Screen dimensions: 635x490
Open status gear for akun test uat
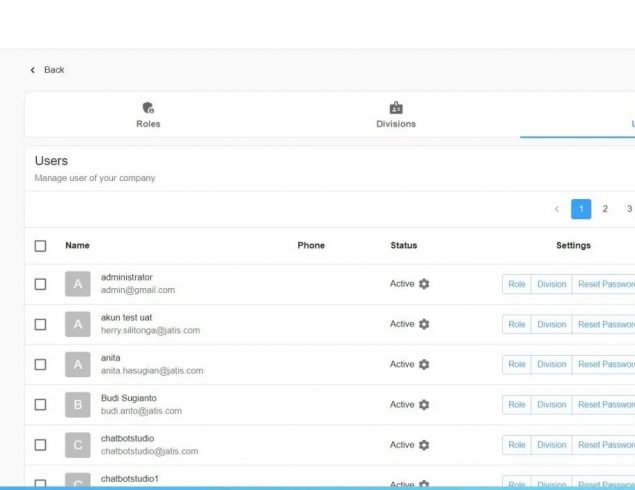coord(424,324)
